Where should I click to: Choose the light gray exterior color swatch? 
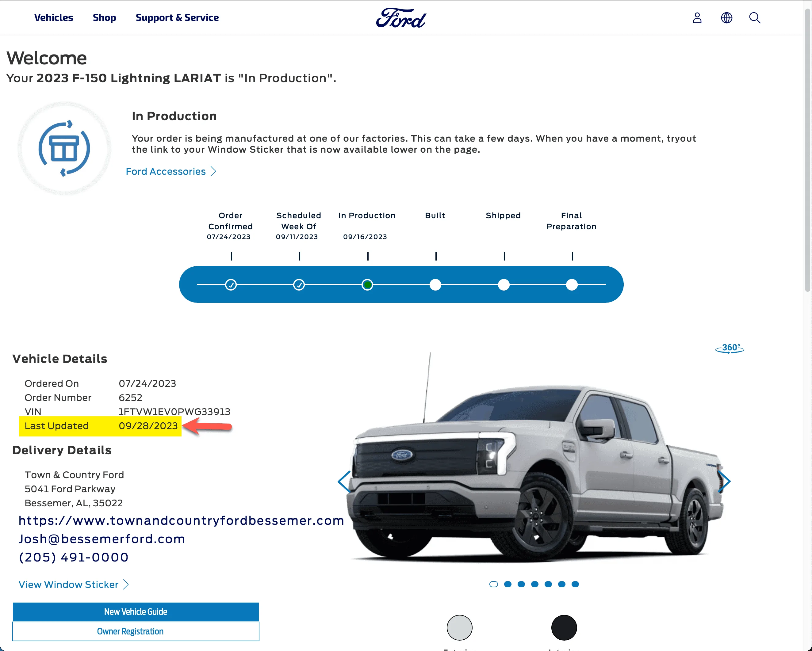pyautogui.click(x=459, y=628)
